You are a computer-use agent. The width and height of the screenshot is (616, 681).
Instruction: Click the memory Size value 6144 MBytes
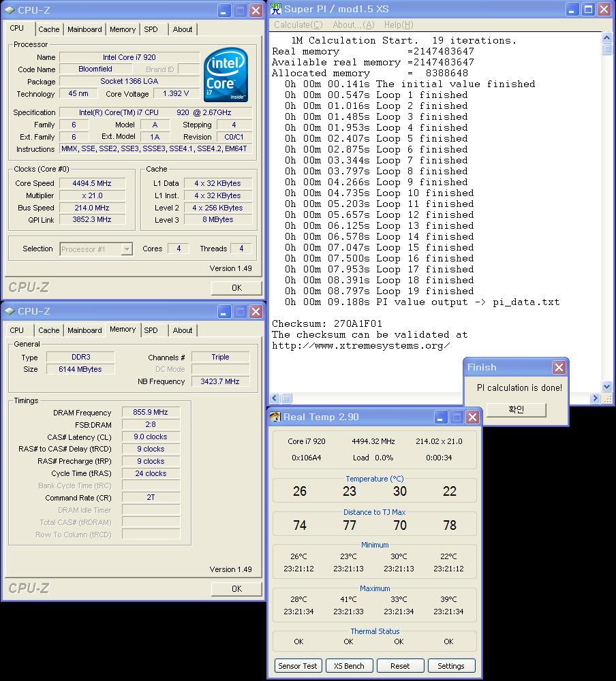point(80,369)
